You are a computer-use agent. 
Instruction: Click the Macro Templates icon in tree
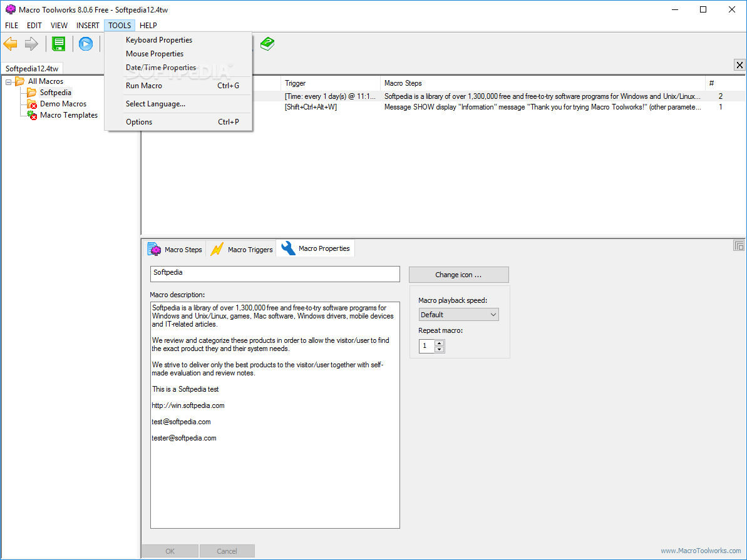point(32,115)
